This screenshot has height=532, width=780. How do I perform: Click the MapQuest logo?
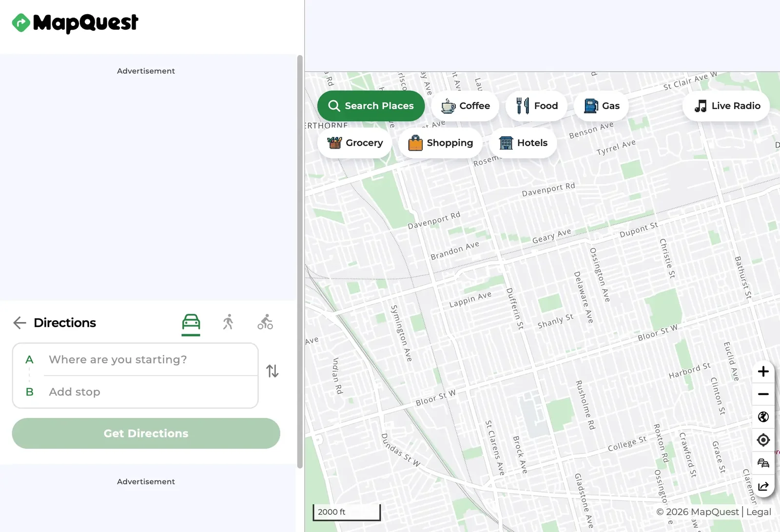(x=75, y=22)
